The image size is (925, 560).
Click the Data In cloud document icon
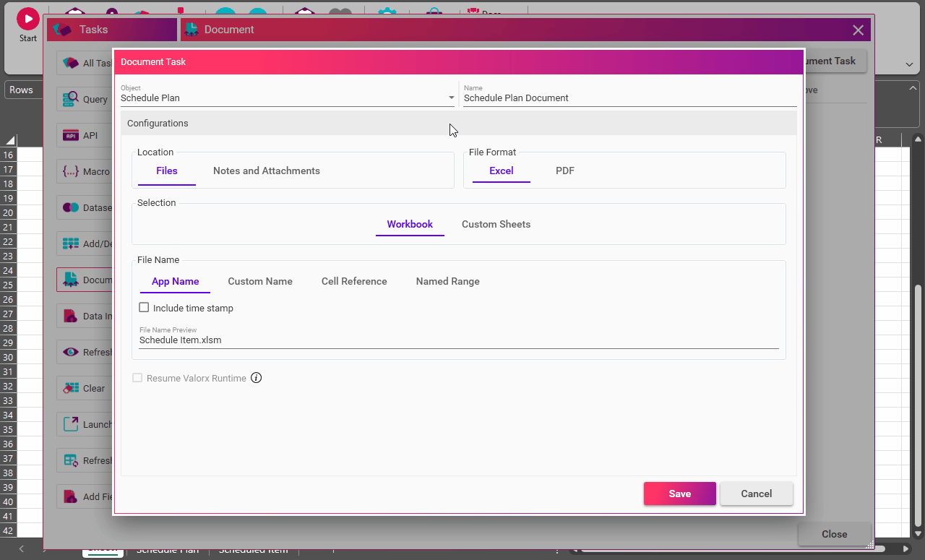tap(71, 316)
